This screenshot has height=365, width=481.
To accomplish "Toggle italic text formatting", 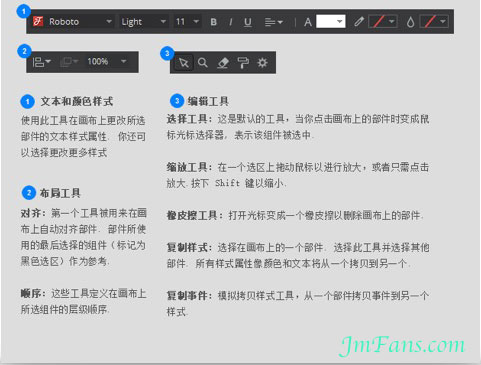I will click(231, 22).
